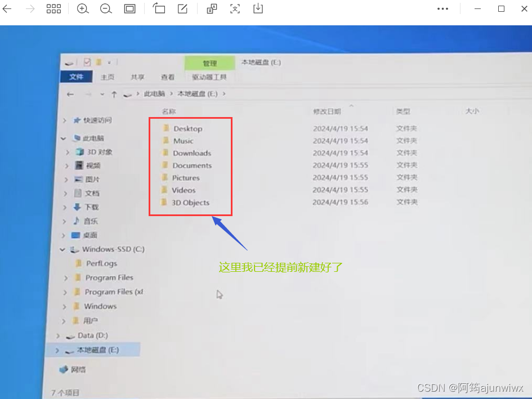The width and height of the screenshot is (532, 399).
Task: Fit image to window size
Action: 129,9
